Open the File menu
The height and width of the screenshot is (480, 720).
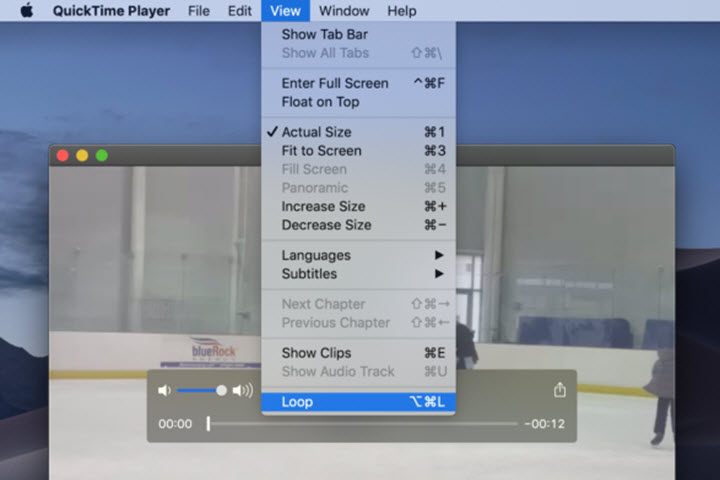pyautogui.click(x=198, y=11)
